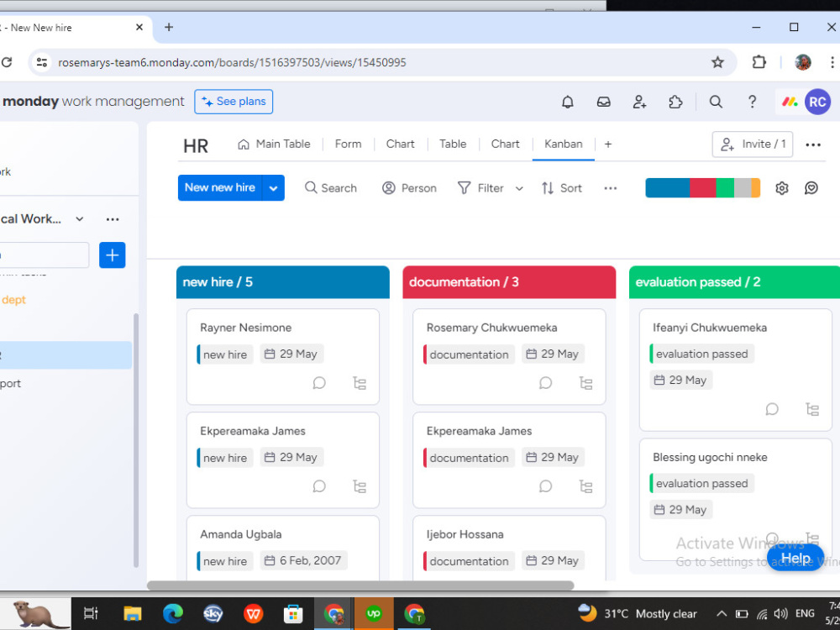Image resolution: width=840 pixels, height=630 pixels.
Task: View site information icon in address bar
Action: tap(42, 62)
